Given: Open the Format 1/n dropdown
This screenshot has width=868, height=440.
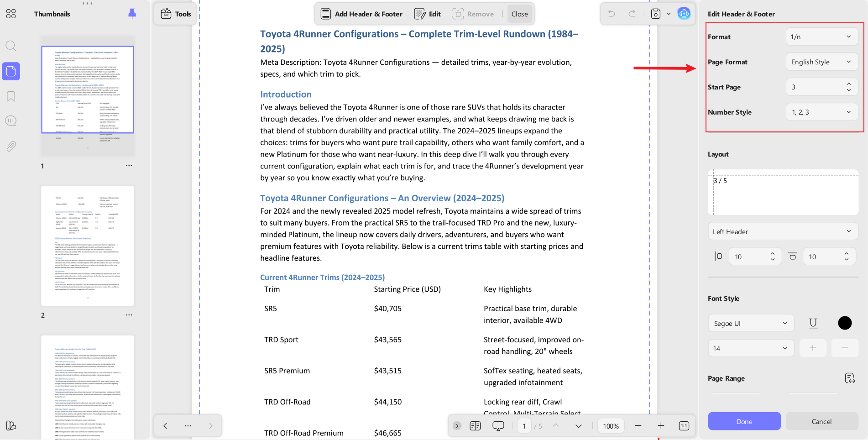Looking at the screenshot, I should pos(821,37).
